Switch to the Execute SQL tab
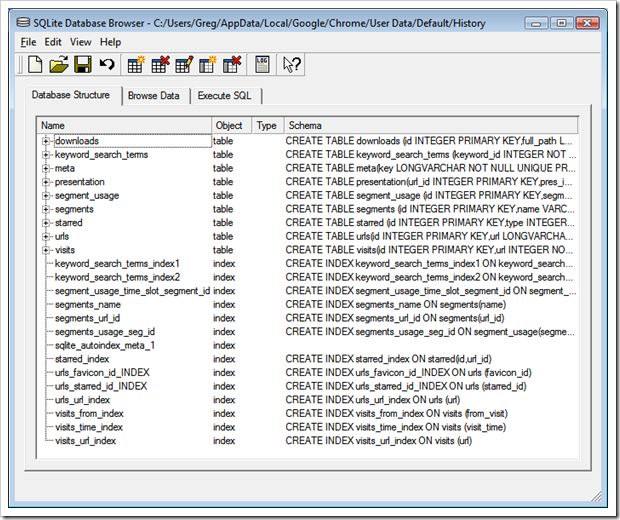The width and height of the screenshot is (620, 520). tap(225, 96)
